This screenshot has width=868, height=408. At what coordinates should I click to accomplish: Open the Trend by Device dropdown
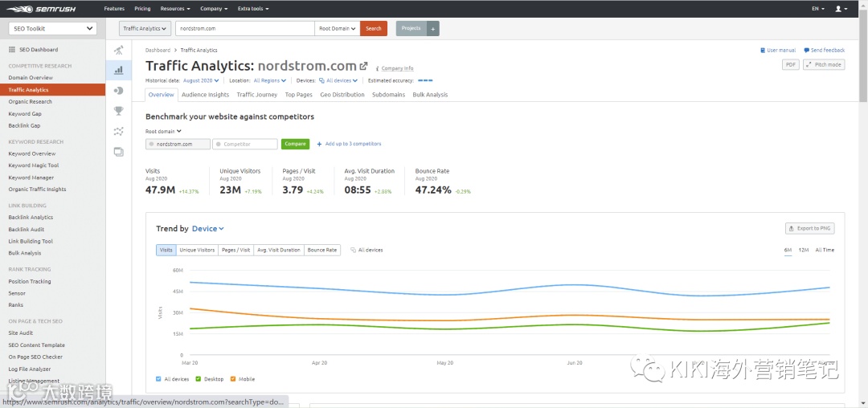tap(207, 228)
